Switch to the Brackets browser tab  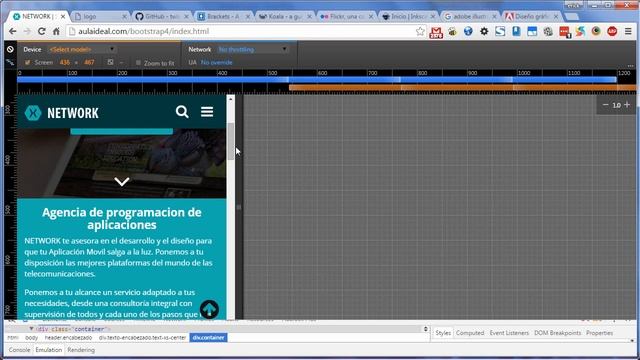[x=223, y=16]
